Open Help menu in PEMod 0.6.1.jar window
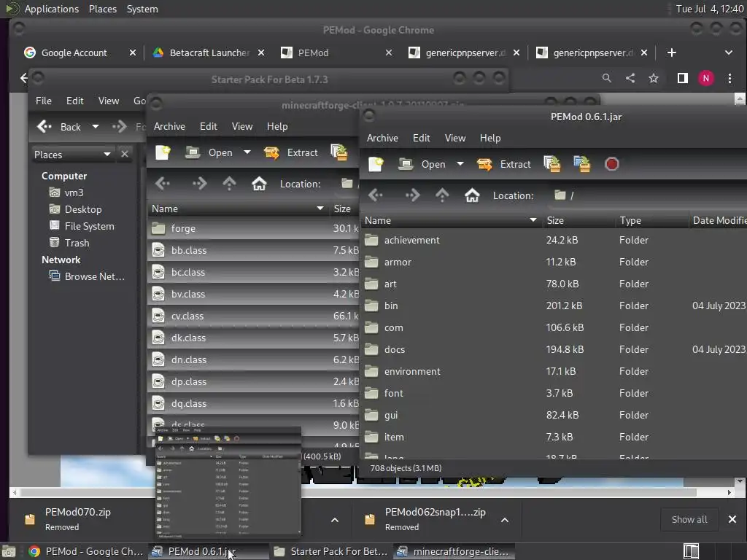The width and height of the screenshot is (747, 560). point(490,138)
